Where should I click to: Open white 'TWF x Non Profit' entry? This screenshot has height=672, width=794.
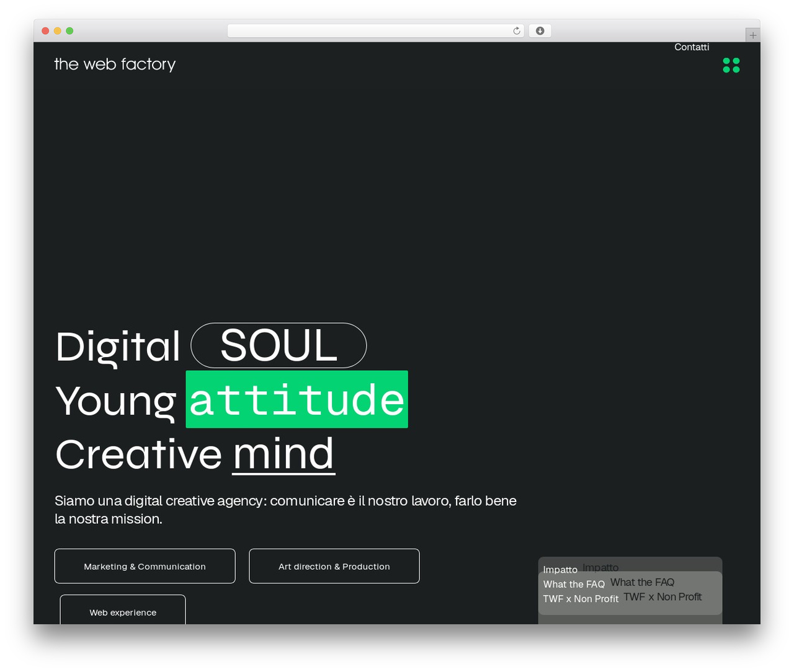tap(581, 599)
